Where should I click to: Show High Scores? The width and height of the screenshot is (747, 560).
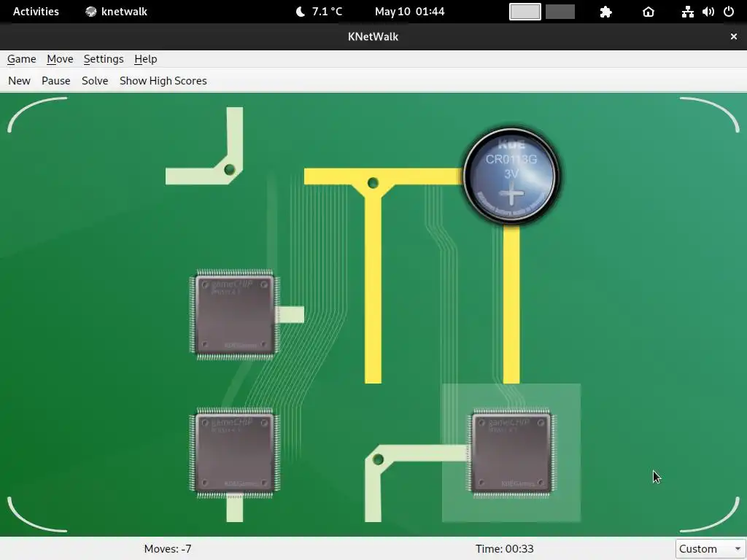pyautogui.click(x=163, y=80)
